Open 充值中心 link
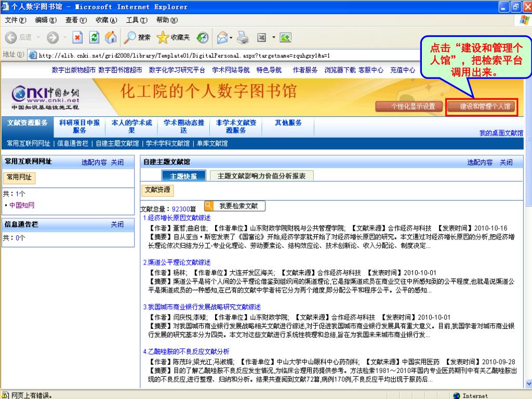This screenshot has width=532, height=399. point(403,70)
